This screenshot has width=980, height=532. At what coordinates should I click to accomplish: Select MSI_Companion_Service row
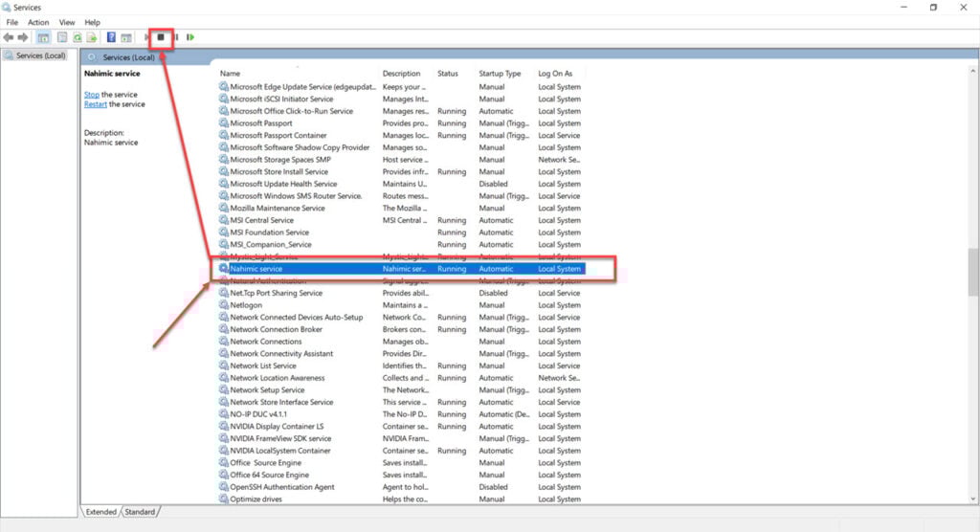401,244
